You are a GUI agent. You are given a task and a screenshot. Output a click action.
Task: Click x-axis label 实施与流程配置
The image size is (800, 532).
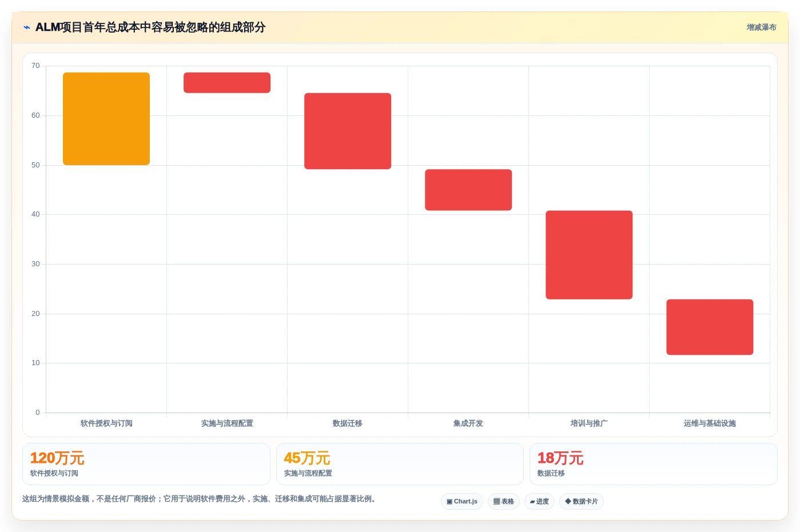[227, 423]
